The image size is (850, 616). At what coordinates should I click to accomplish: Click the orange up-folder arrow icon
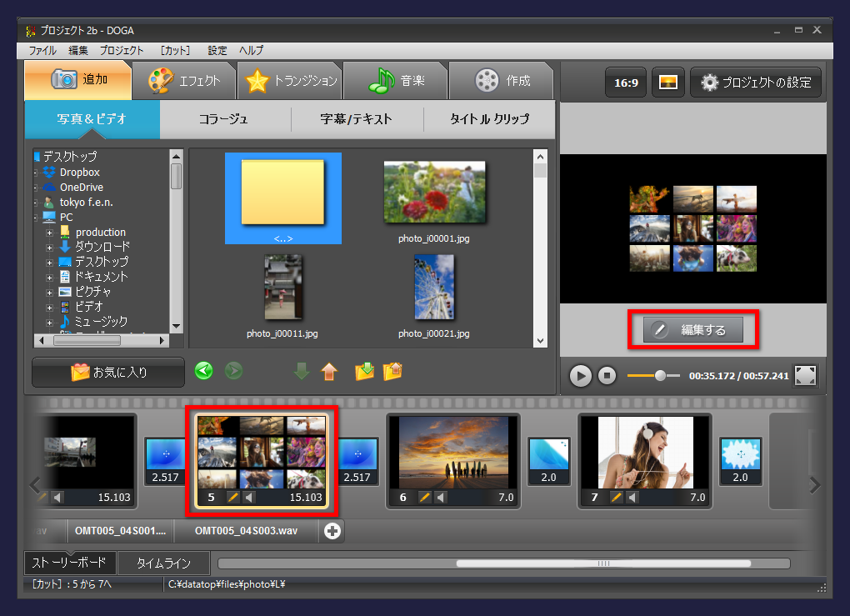(x=328, y=371)
